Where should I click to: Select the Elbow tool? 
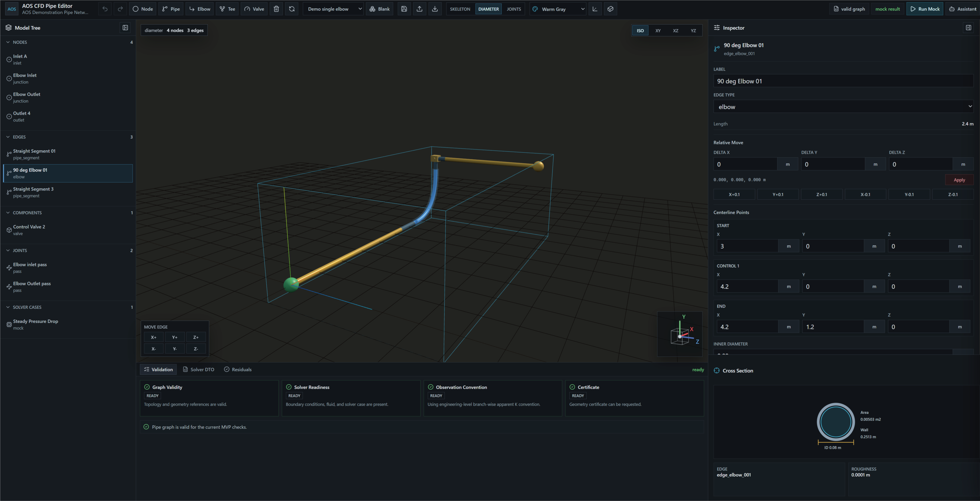(x=200, y=9)
